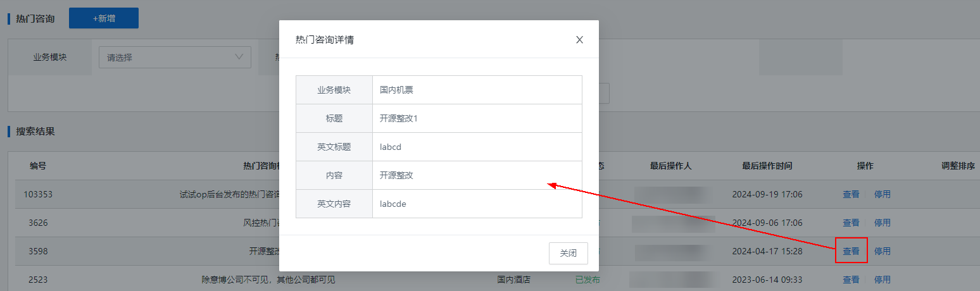Click 查看 for record 103353

pos(851,194)
